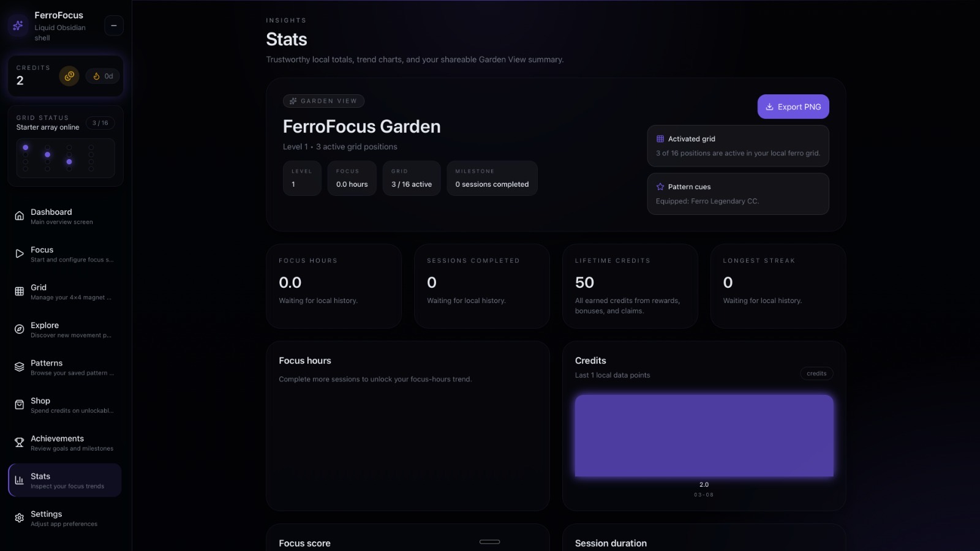
Task: Click the flame streak 0d badge
Action: coord(103,77)
